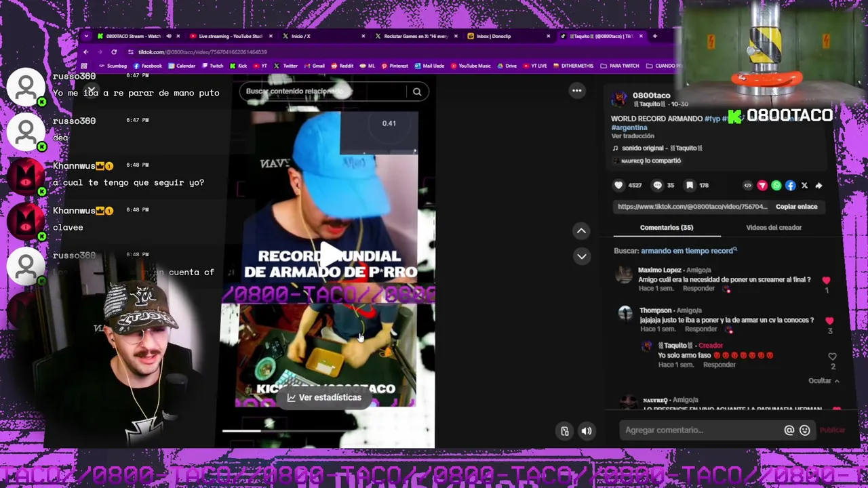Share the video on Facebook
Screen dimensions: 868x488
(x=791, y=185)
